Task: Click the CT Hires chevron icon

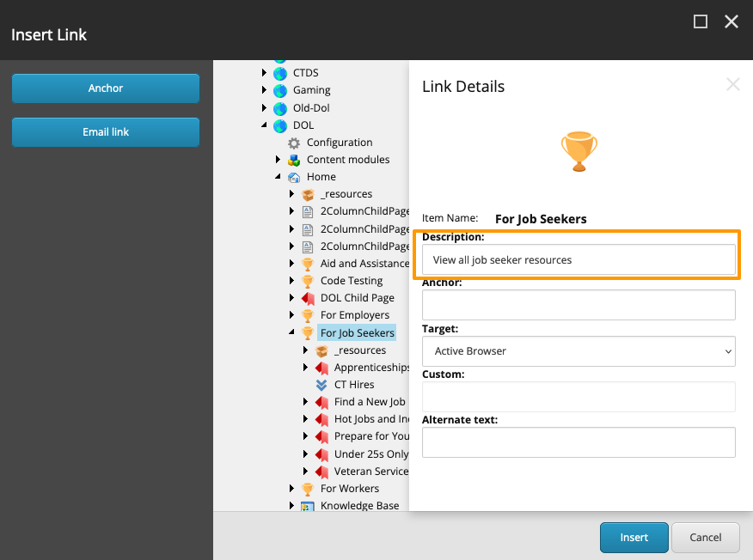Action: [x=321, y=385]
